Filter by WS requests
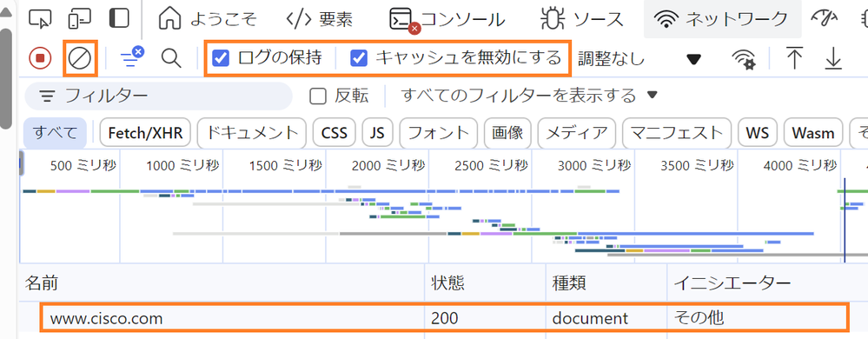Screen dimensions: 868x339 758,133
